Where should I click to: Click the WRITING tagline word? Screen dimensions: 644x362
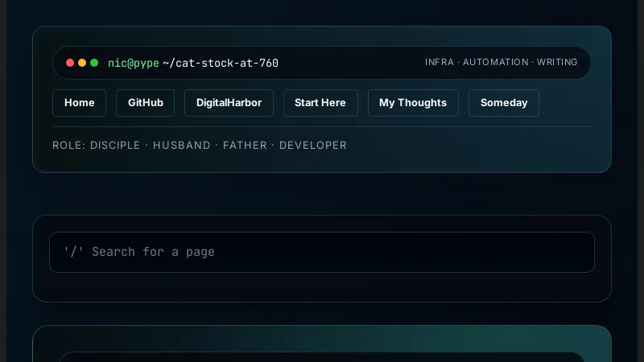coord(557,62)
